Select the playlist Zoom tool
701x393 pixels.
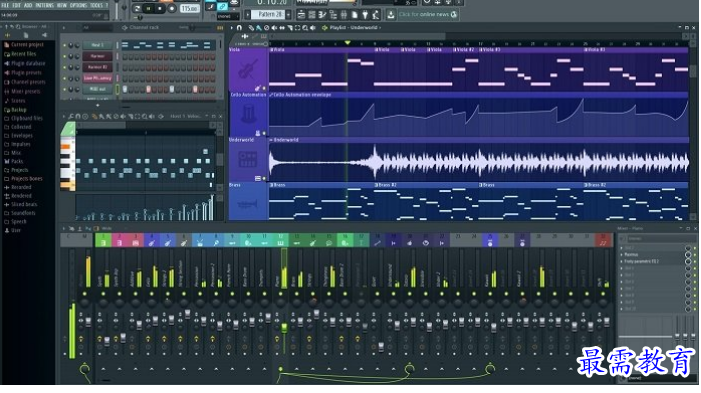point(305,28)
